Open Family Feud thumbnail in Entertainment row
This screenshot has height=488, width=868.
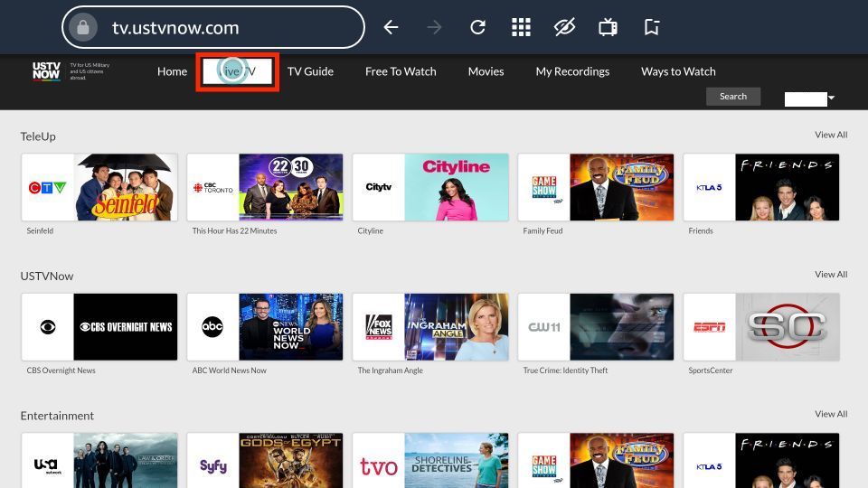[622, 460]
